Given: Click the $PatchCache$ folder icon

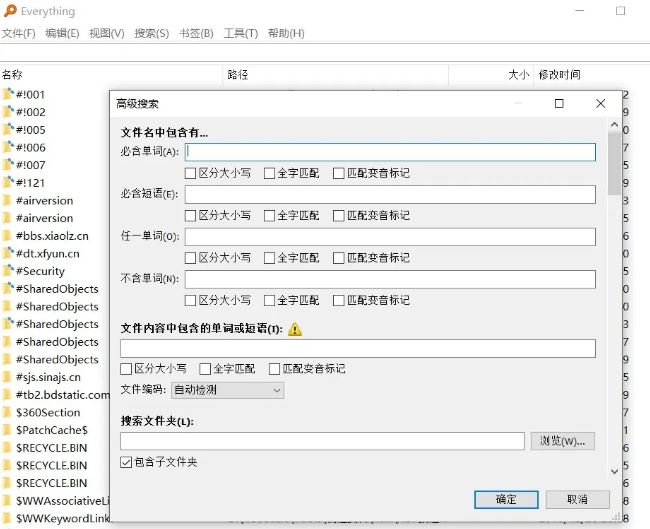Looking at the screenshot, I should pyautogui.click(x=8, y=430).
